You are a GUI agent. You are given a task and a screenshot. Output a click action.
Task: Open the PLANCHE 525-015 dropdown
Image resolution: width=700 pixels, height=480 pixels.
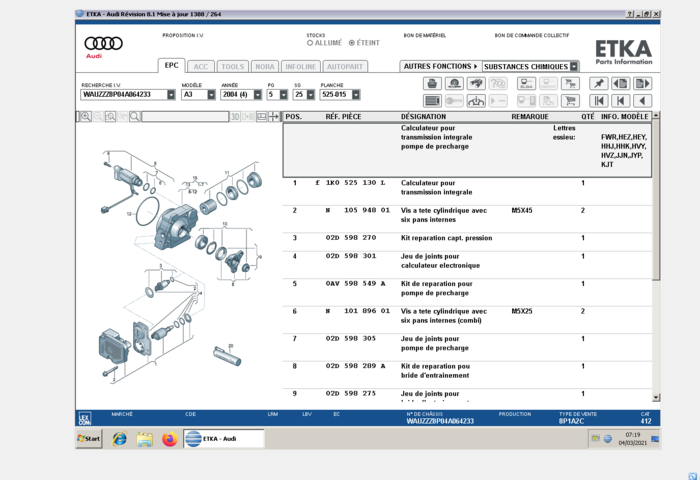pyautogui.click(x=356, y=95)
